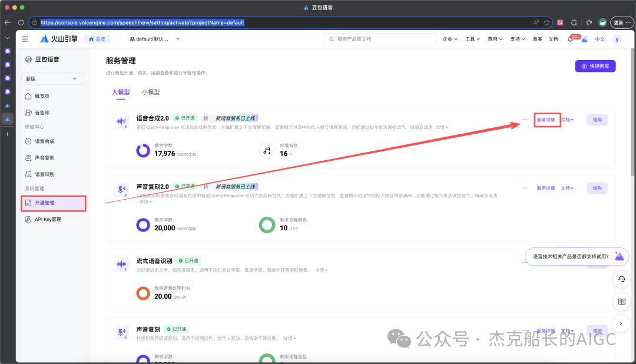636x364 pixels.
Task: Click the 快速购买 button
Action: pos(595,66)
